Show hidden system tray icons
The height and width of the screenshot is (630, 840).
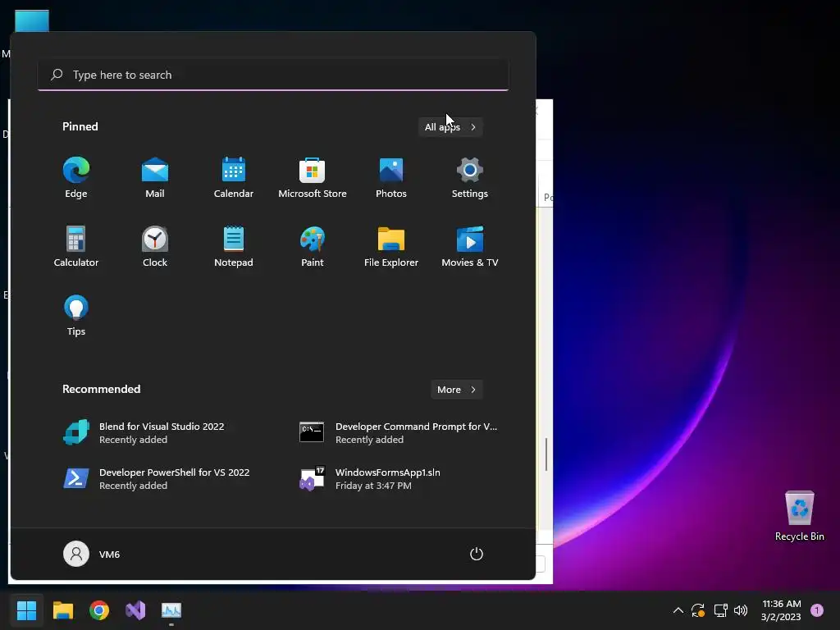tap(678, 610)
